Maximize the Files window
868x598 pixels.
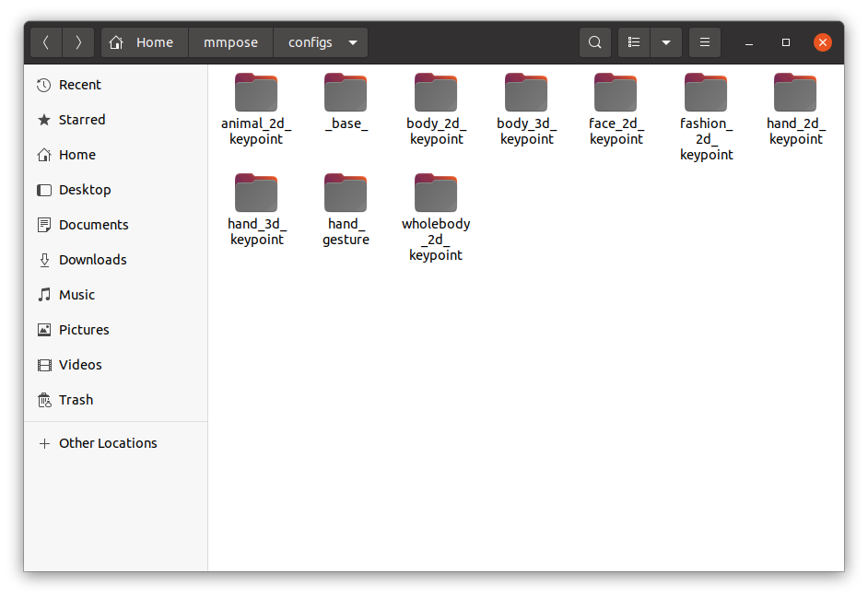785,42
